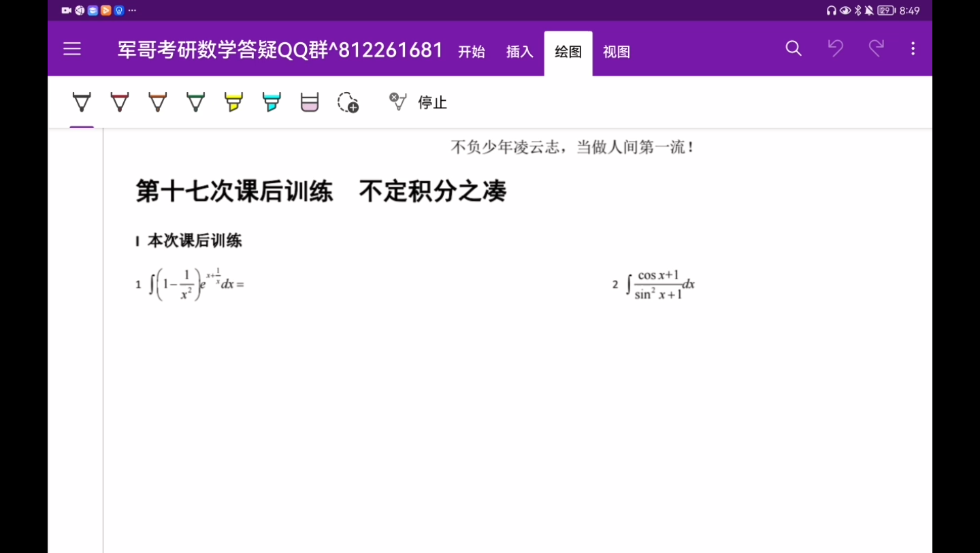Screen dimensions: 980x553
Task: Switch to the 开始 ribbon tab
Action: coord(471,52)
